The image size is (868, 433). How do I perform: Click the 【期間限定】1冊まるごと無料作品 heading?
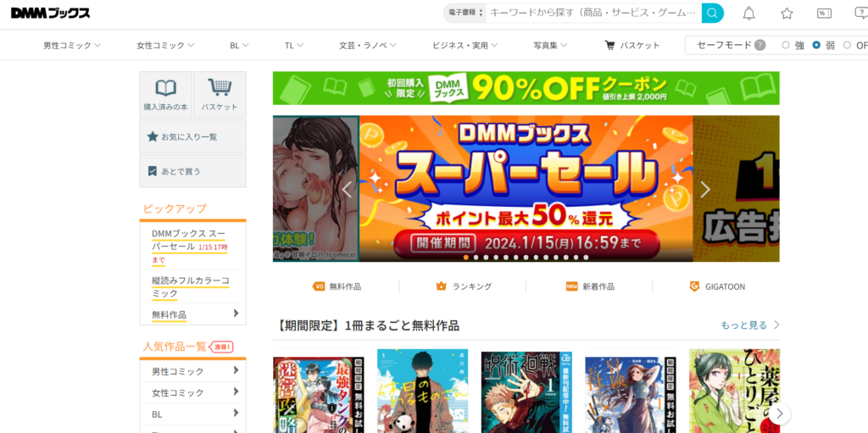pos(366,325)
